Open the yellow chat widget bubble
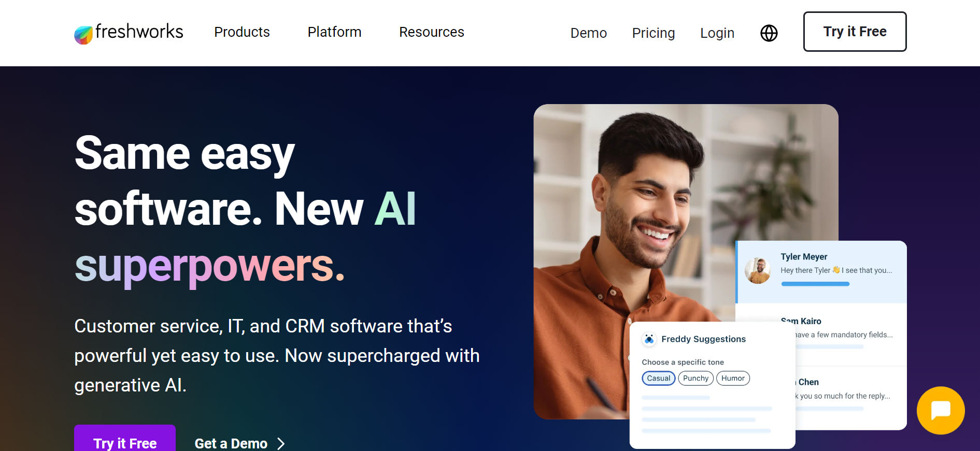The image size is (980, 451). click(940, 411)
